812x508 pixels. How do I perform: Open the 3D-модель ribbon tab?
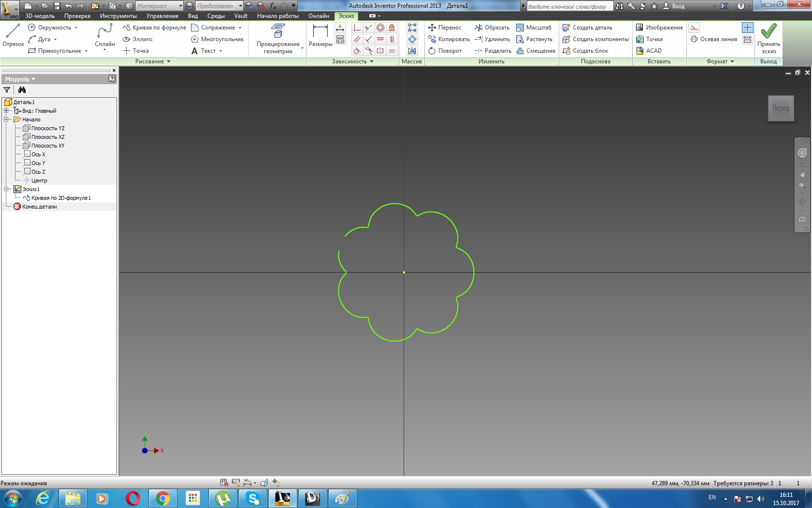[x=40, y=16]
